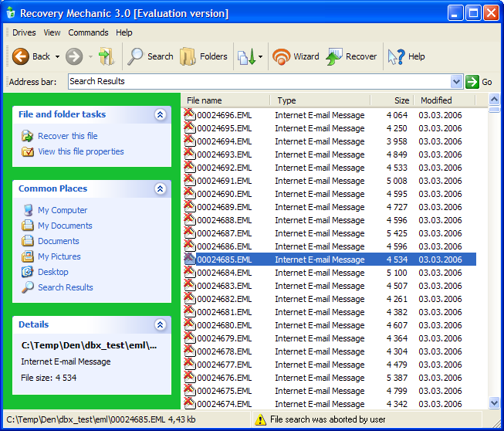The image size is (504, 431).
Task: Collapse the Common Places panel
Action: [x=160, y=188]
